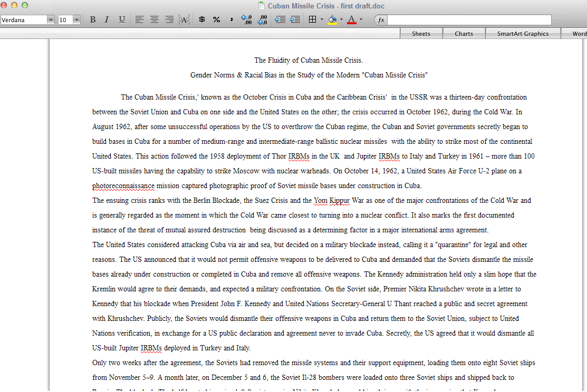Toggle Bold formatting

click(93, 19)
